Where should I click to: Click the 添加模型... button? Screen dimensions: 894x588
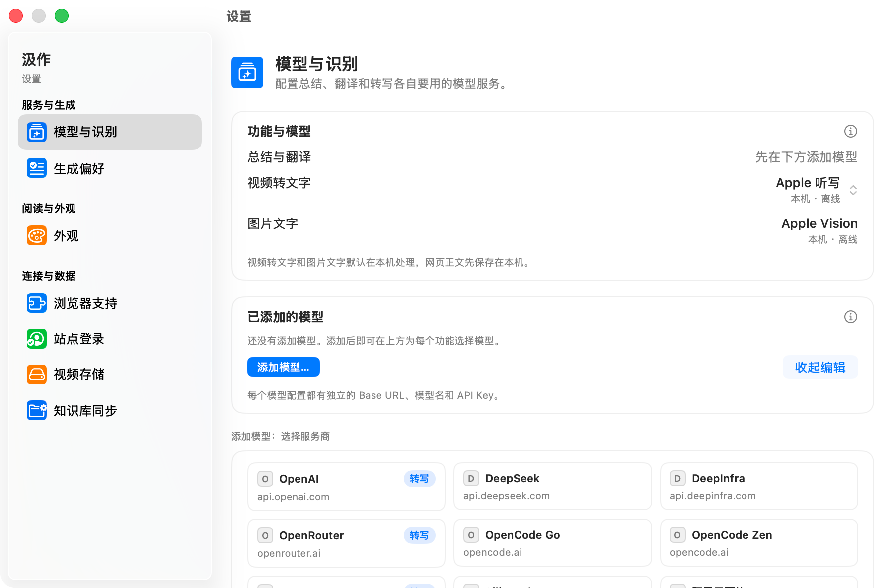(284, 367)
